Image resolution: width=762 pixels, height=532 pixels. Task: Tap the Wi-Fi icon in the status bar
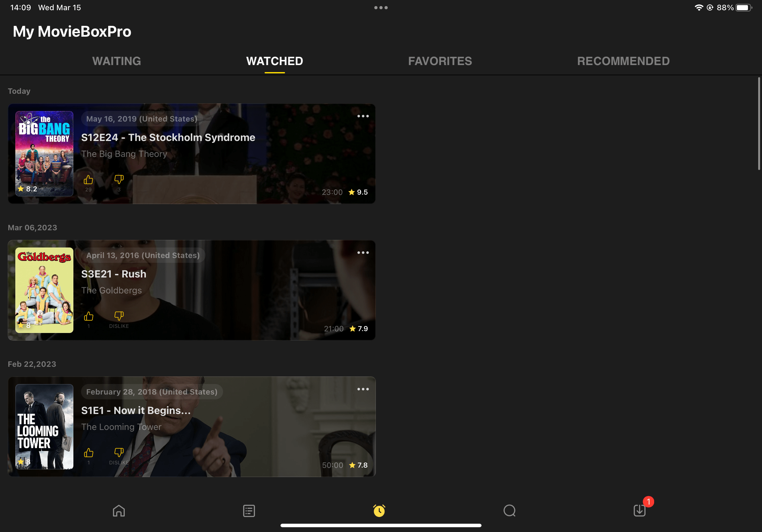699,7
